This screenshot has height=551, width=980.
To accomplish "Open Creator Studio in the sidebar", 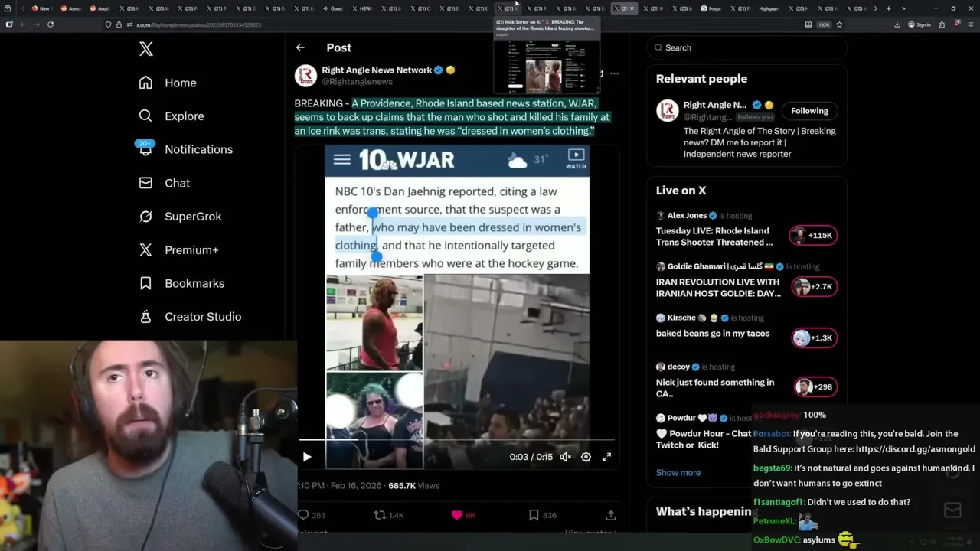I will (190, 317).
